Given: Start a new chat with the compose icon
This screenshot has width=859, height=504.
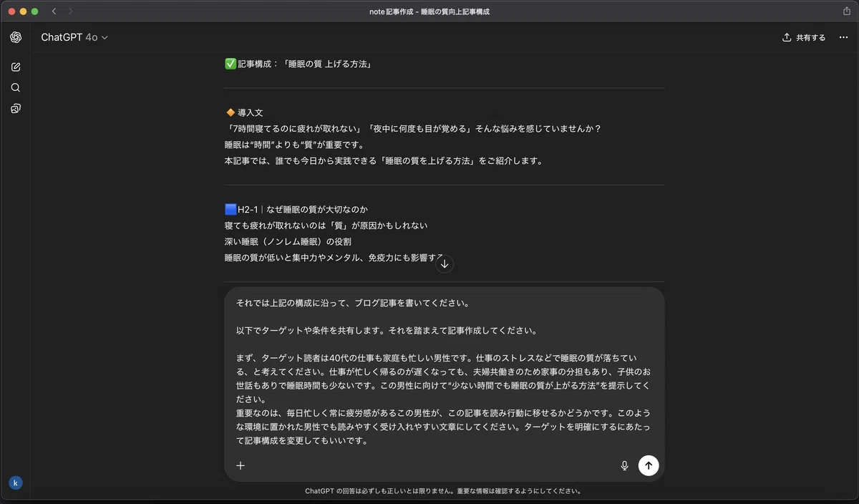Looking at the screenshot, I should coord(16,67).
